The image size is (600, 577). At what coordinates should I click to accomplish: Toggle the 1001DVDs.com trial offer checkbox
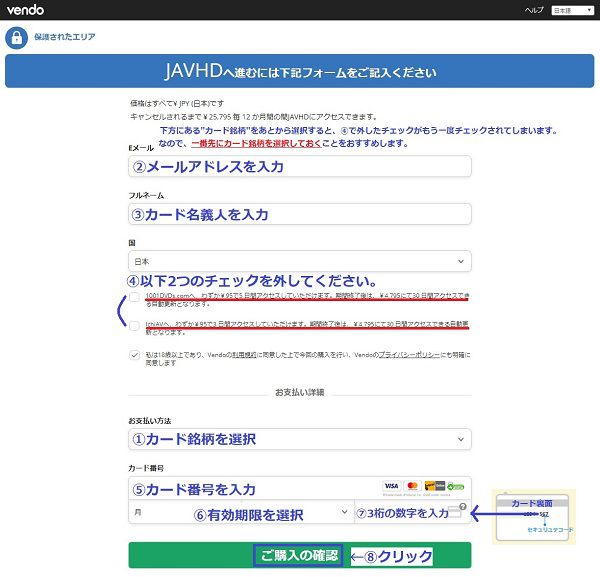[134, 297]
